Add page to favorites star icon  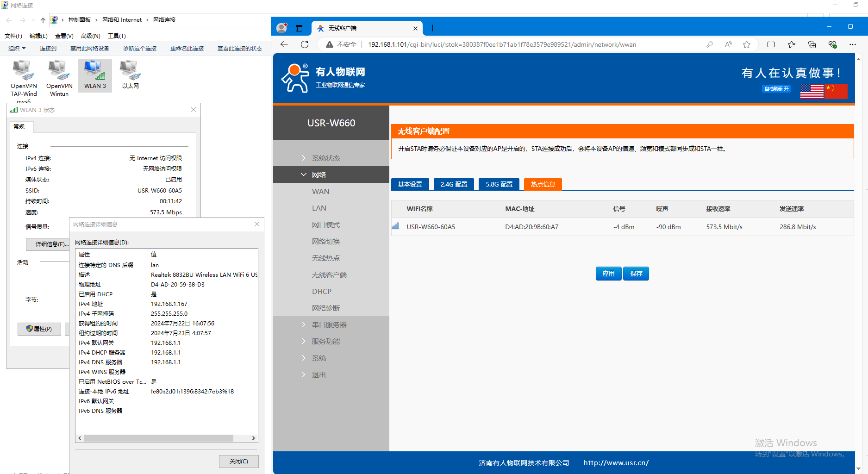(x=747, y=44)
